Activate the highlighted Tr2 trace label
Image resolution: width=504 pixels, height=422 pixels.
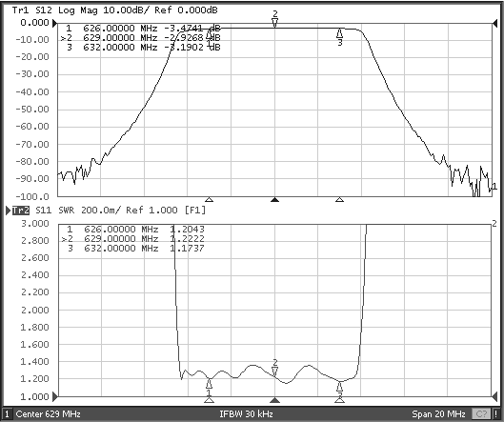pos(21,211)
